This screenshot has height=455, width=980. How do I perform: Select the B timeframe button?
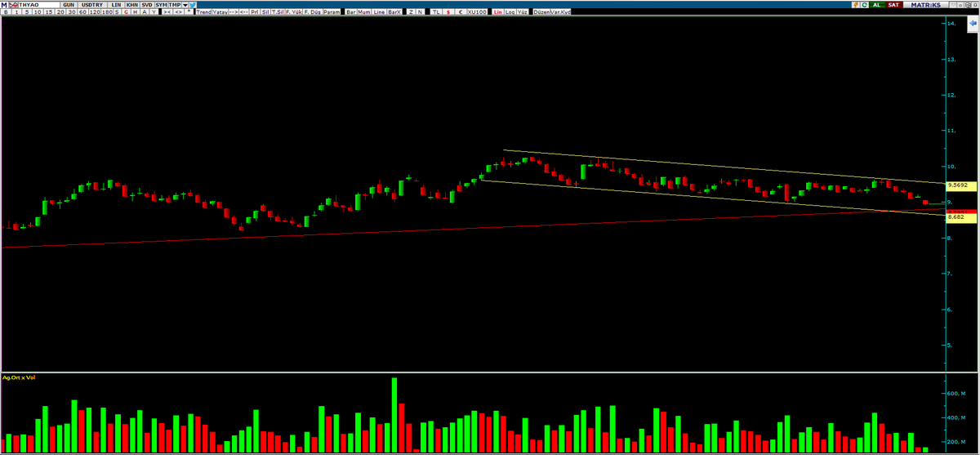point(6,12)
